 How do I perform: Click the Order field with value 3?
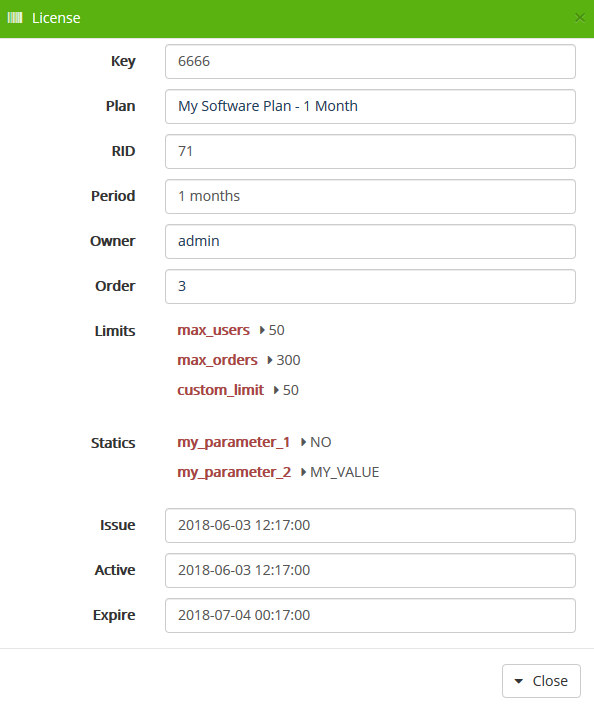click(x=370, y=286)
